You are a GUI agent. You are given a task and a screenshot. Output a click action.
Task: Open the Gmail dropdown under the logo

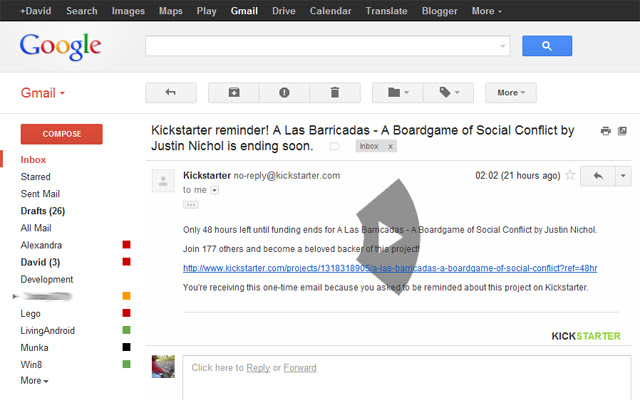(43, 93)
